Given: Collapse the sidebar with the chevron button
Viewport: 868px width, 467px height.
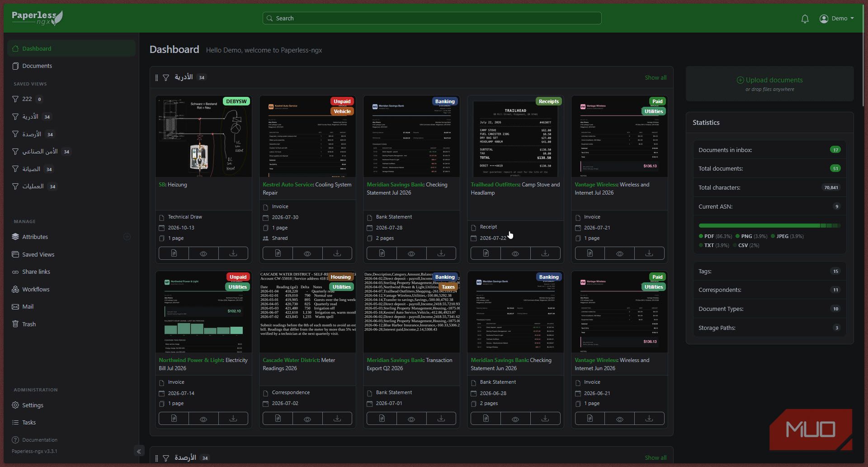Looking at the screenshot, I should pyautogui.click(x=139, y=451).
